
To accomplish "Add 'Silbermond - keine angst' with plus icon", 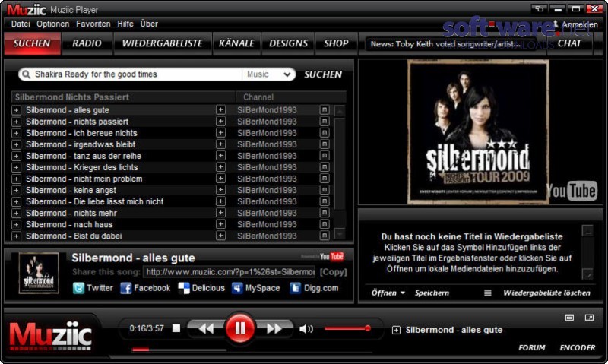I will [x=16, y=190].
